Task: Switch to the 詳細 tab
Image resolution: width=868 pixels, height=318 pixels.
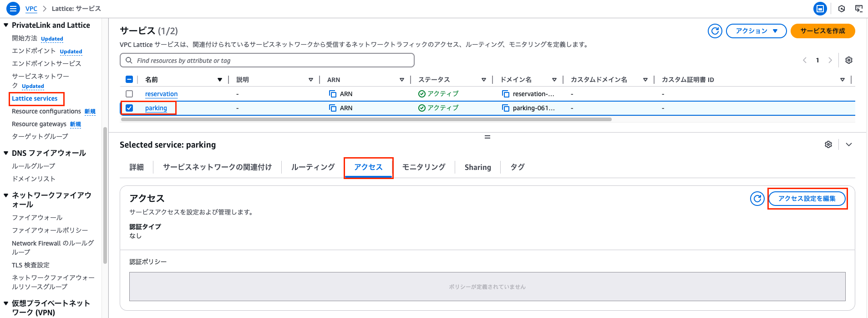Action: click(137, 167)
